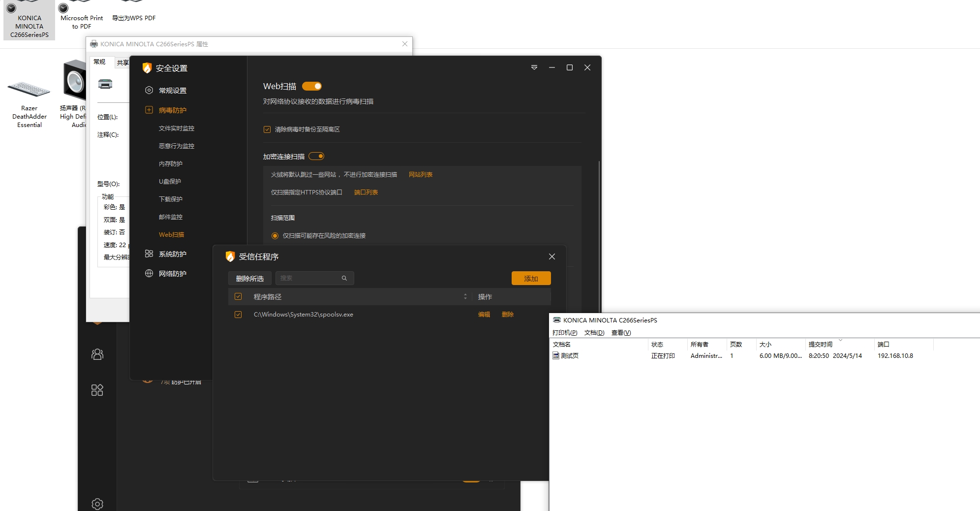This screenshot has width=980, height=511.
Task: Select Web扫描 in sidebar
Action: pyautogui.click(x=172, y=235)
